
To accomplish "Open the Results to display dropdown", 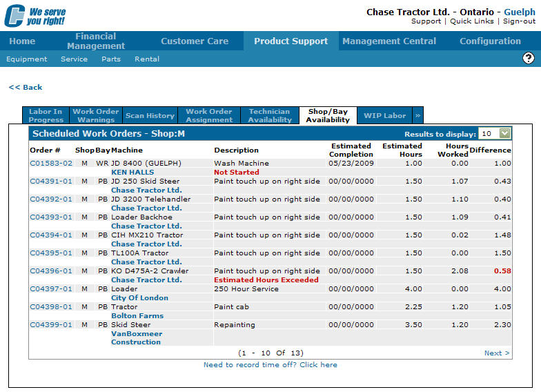I will coord(504,134).
